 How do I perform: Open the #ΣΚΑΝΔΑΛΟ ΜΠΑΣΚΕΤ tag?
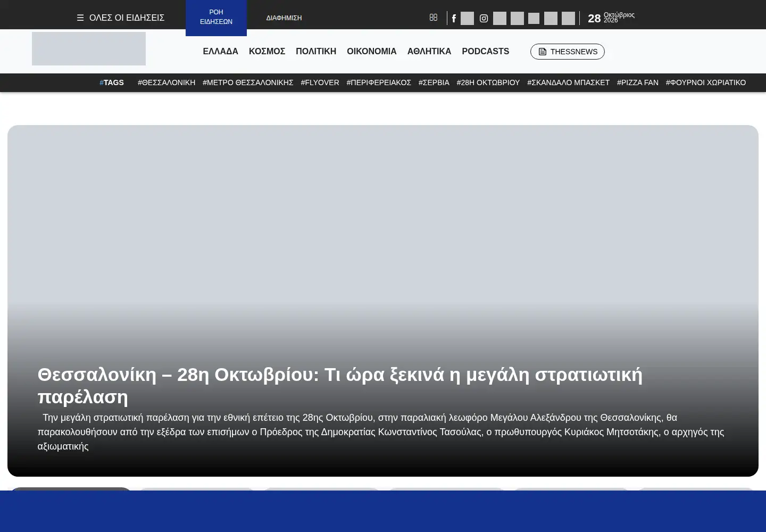click(568, 82)
